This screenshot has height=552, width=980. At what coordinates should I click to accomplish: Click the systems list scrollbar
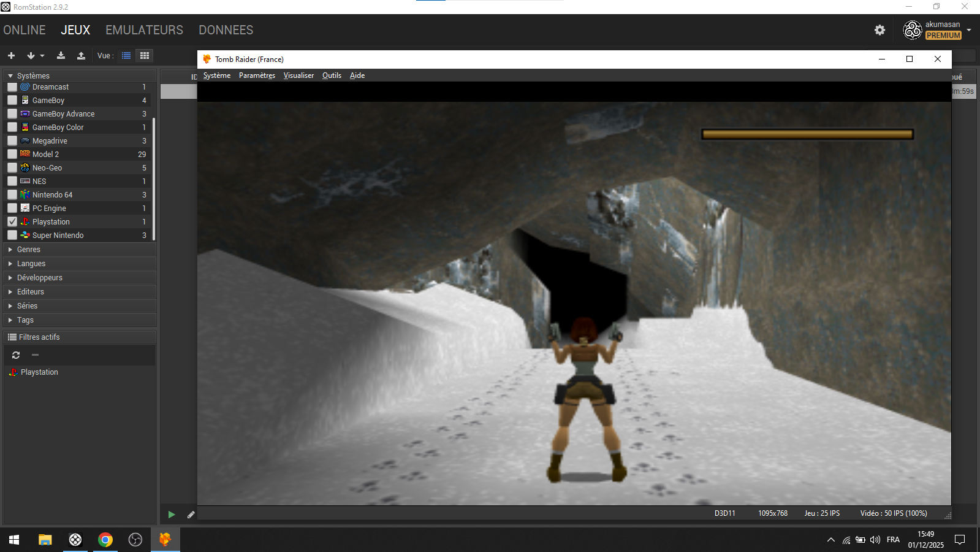click(154, 178)
